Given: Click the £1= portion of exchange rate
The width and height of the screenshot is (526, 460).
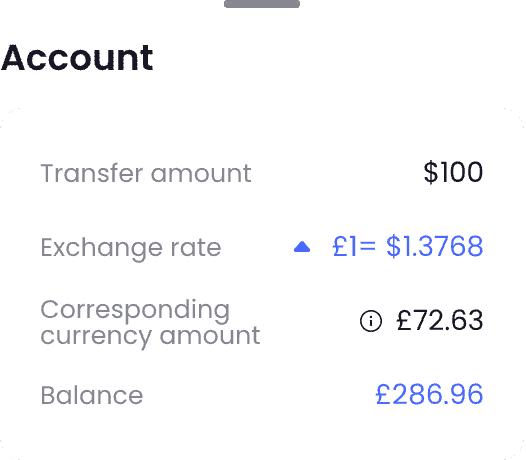Looking at the screenshot, I should click(x=354, y=246).
